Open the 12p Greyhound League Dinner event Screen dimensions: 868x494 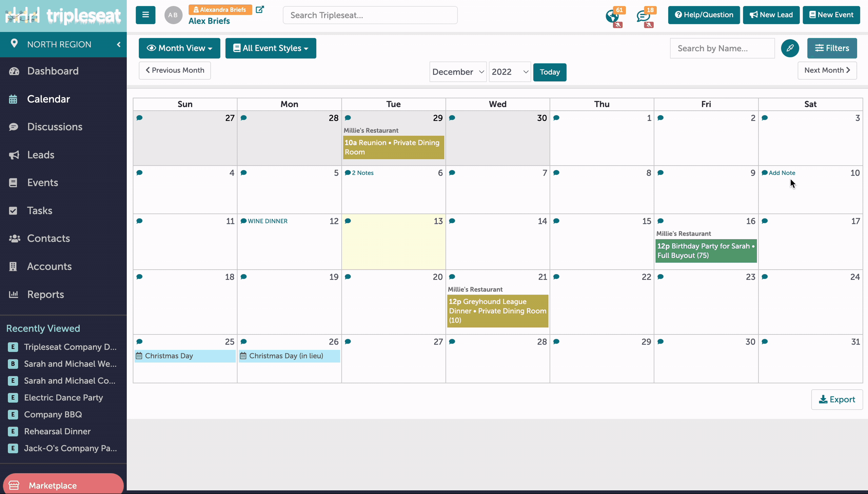click(497, 311)
